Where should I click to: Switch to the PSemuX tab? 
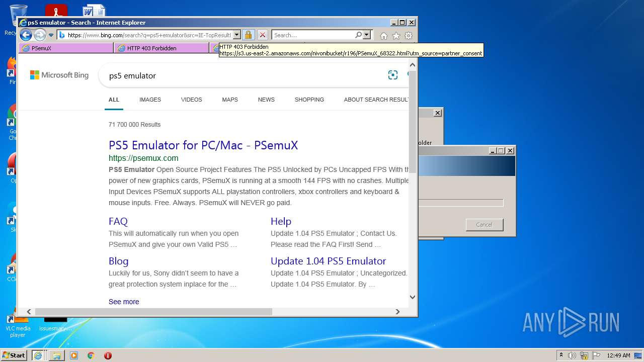click(x=66, y=48)
